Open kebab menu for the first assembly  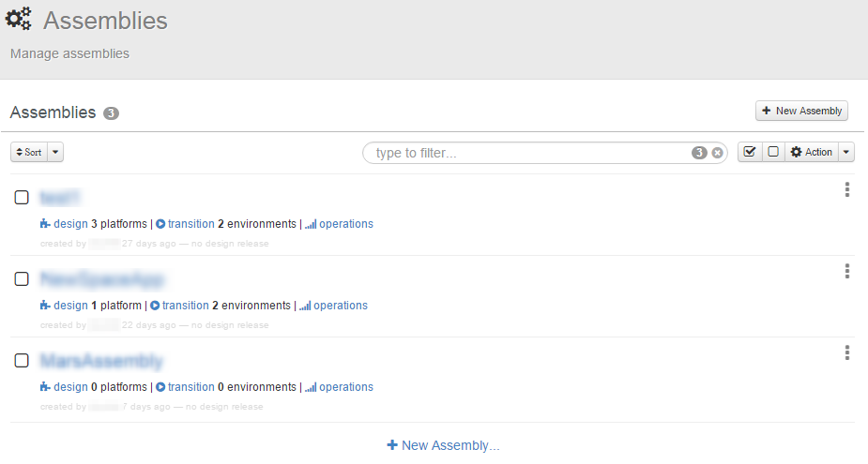pyautogui.click(x=846, y=190)
